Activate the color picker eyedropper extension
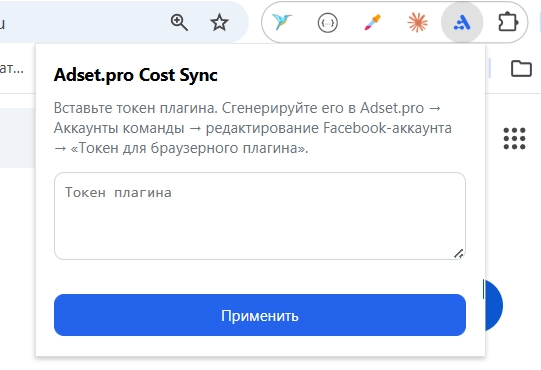The width and height of the screenshot is (541, 370). point(373,22)
